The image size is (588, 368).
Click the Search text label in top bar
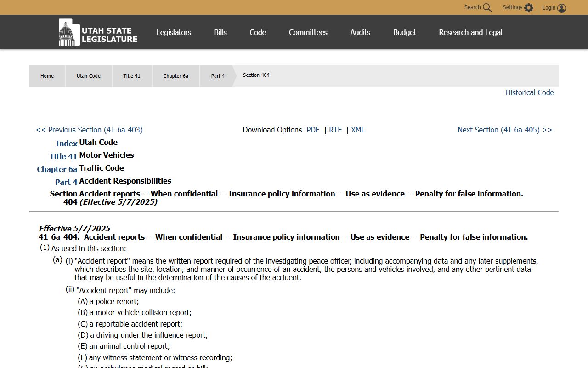[472, 7]
